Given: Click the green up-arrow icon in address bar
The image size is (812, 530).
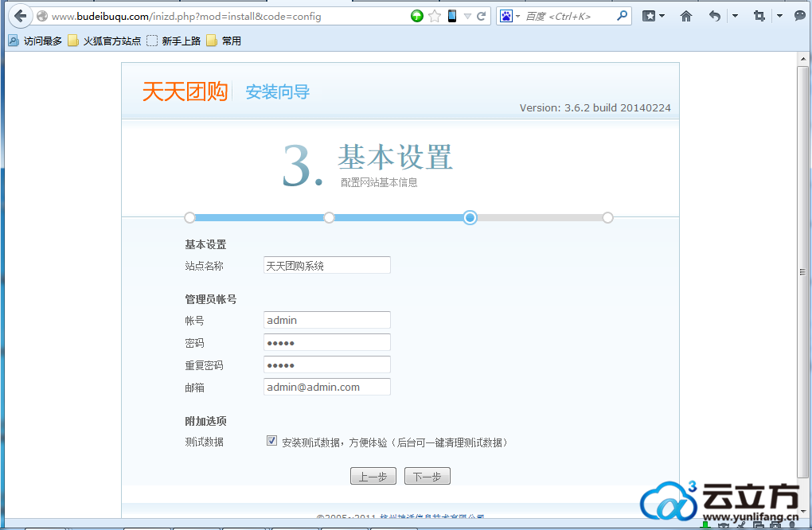Looking at the screenshot, I should (417, 16).
